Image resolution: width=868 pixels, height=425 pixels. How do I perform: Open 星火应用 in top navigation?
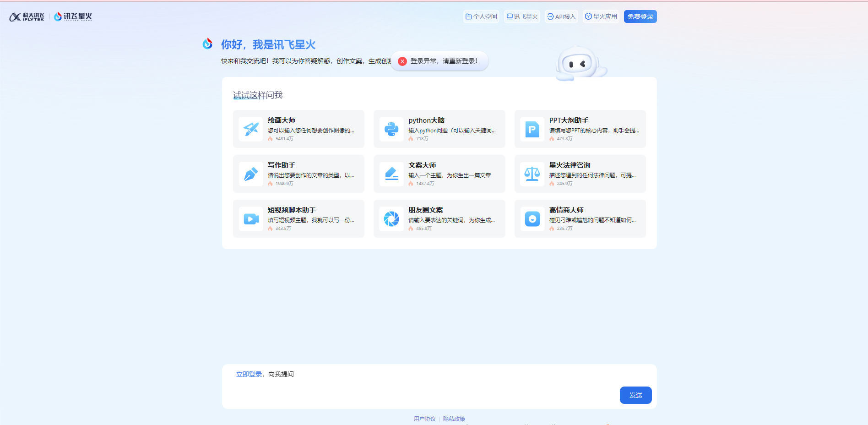(x=601, y=16)
